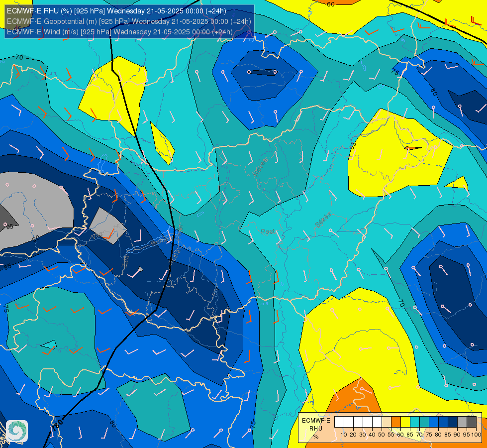Click the light grey 90-95 legend swatch
This screenshot has height=448, width=487.
(462, 422)
